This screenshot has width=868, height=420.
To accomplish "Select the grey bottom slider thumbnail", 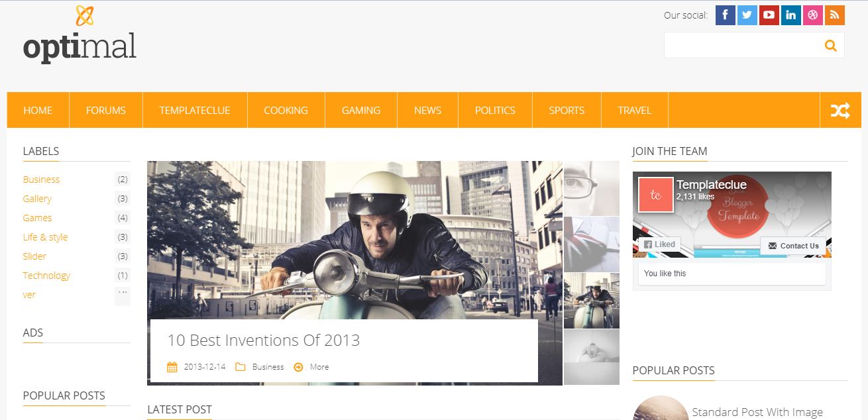I will (x=592, y=357).
